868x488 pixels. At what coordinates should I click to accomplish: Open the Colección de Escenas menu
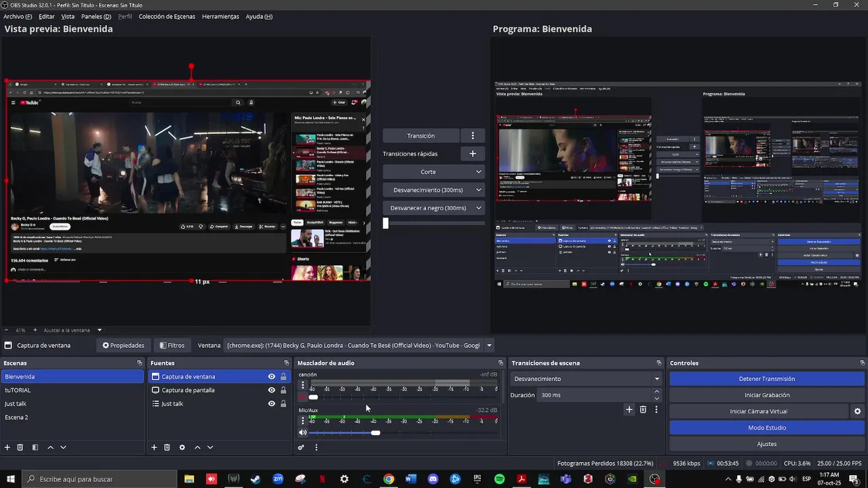point(167,16)
